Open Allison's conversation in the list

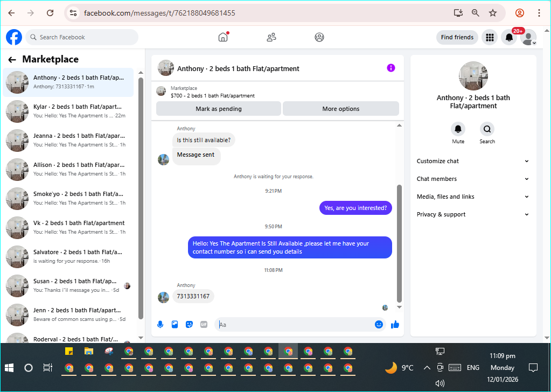coord(68,170)
